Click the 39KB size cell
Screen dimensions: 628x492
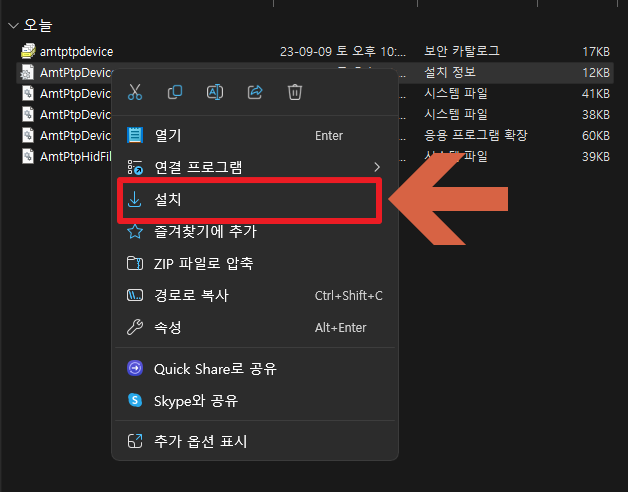coord(596,157)
